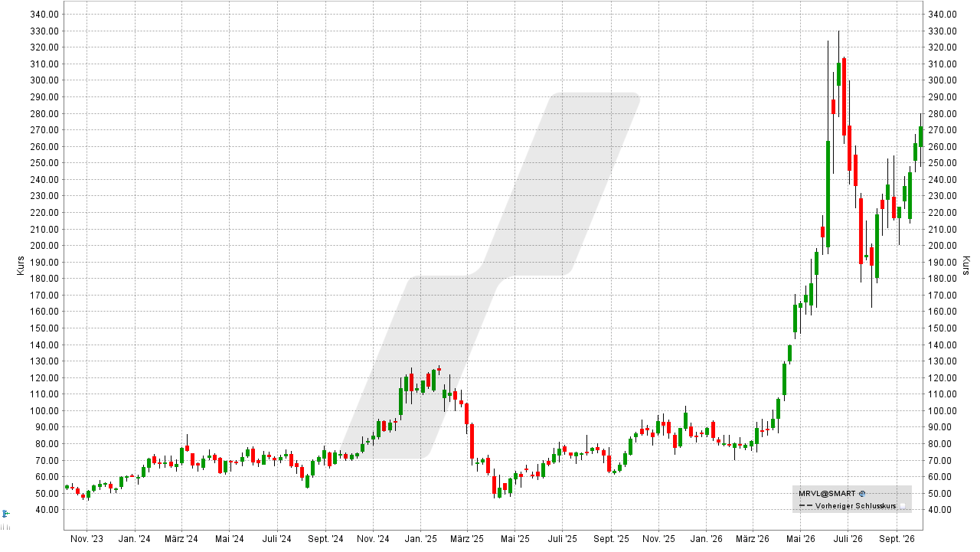Click the small box beside Vorheriger Schlusskurs
Image resolution: width=980 pixels, height=552 pixels.
pos(903,506)
